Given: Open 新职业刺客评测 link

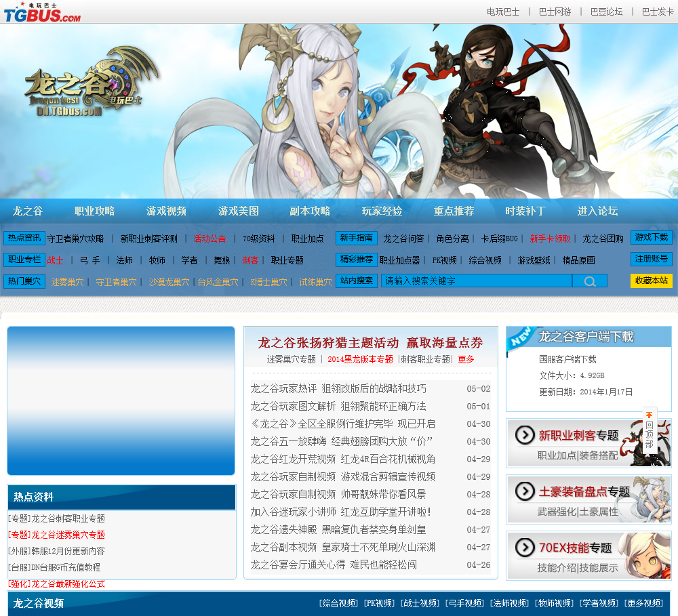Looking at the screenshot, I should coord(148,239).
